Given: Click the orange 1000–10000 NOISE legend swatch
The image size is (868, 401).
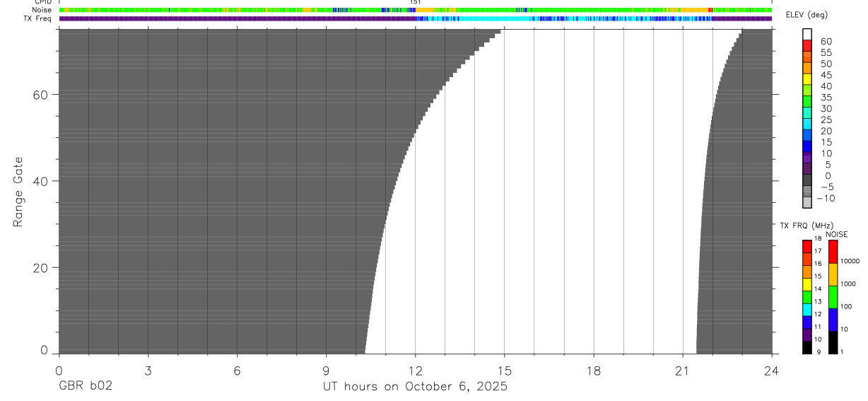Looking at the screenshot, I should pyautogui.click(x=833, y=274).
